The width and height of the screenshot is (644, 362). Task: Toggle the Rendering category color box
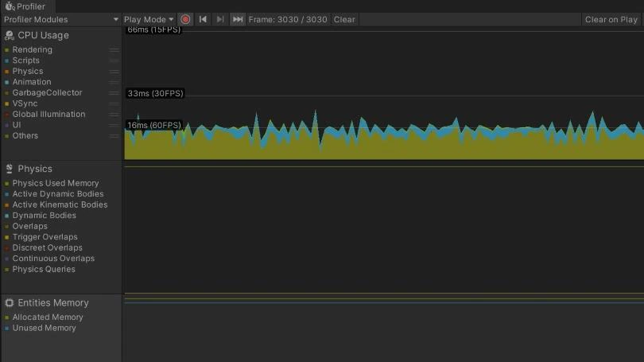click(x=6, y=50)
